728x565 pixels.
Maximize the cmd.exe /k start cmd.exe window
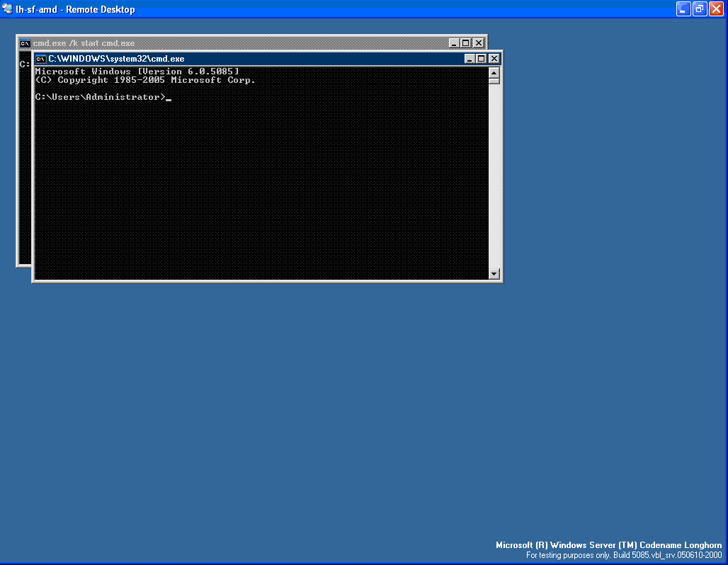(465, 42)
